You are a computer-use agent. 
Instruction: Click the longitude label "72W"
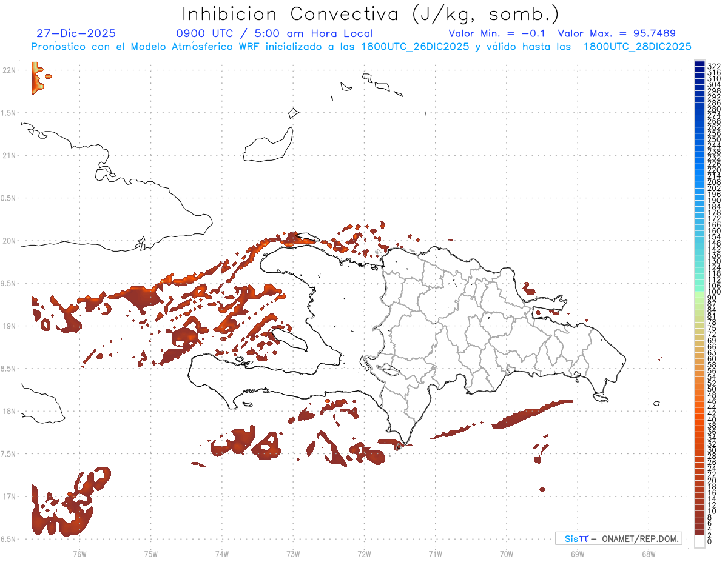coord(364,554)
